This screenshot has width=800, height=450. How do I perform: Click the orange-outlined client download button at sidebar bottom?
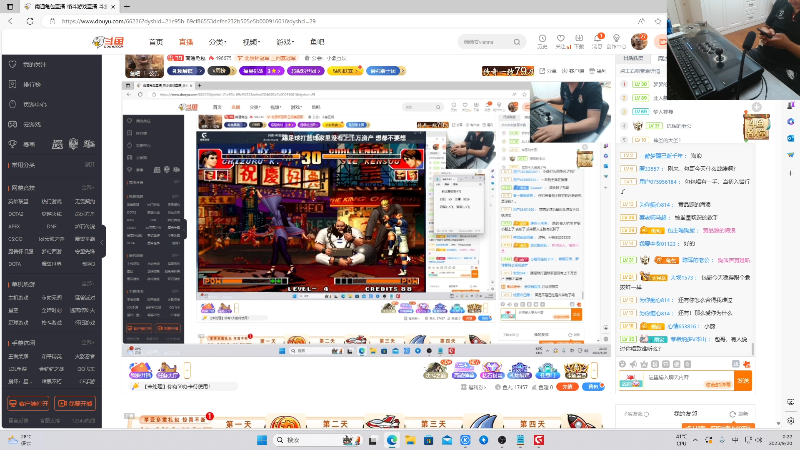point(28,403)
